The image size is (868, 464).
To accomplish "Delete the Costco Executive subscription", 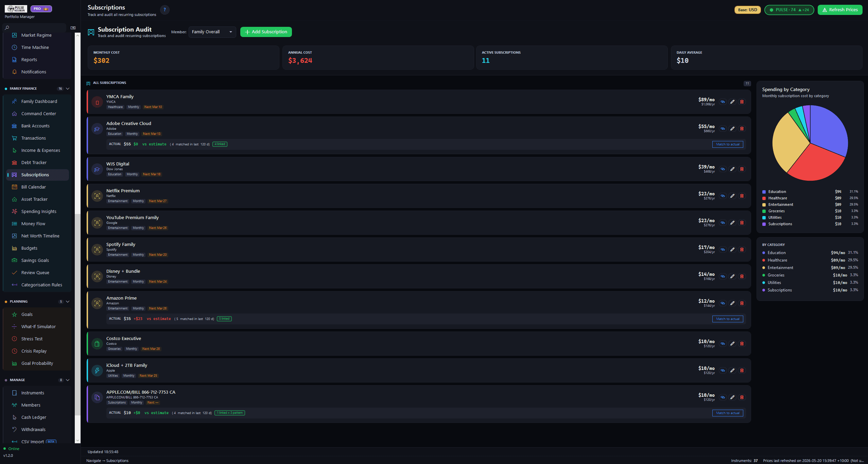I will pos(742,344).
